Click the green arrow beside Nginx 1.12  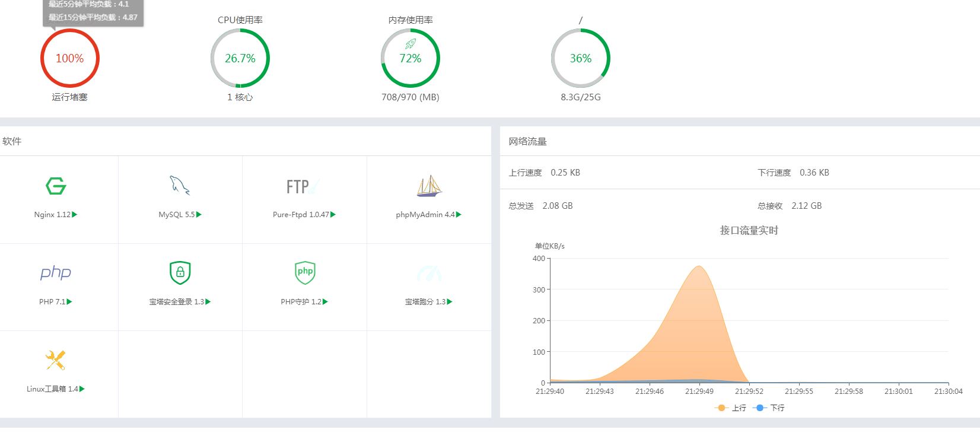click(x=75, y=215)
